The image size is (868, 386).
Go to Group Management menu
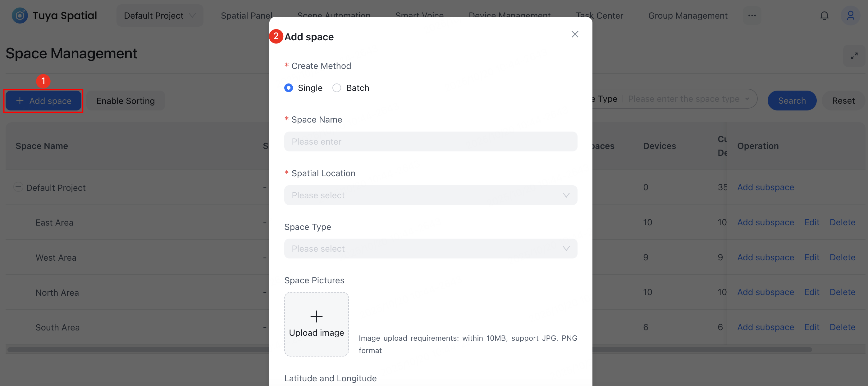click(688, 16)
